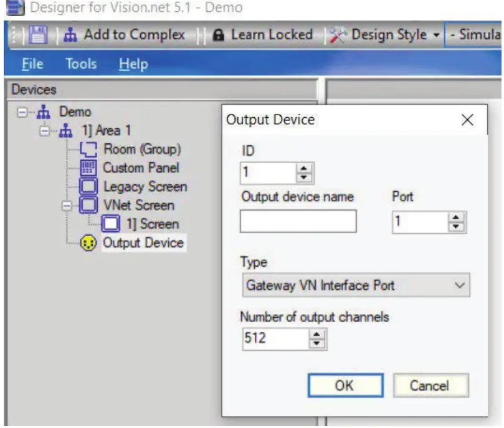Decrease number of output channels

[x=317, y=343]
